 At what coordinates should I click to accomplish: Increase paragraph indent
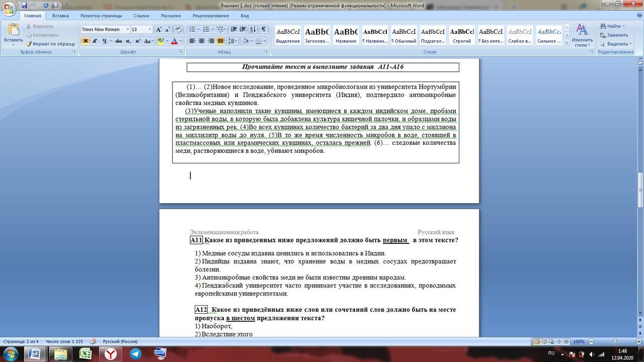tap(242, 29)
